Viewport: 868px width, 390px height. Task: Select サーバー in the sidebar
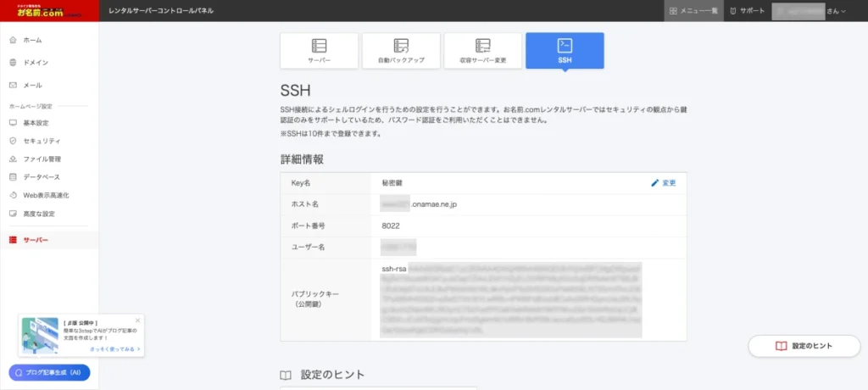pos(36,241)
